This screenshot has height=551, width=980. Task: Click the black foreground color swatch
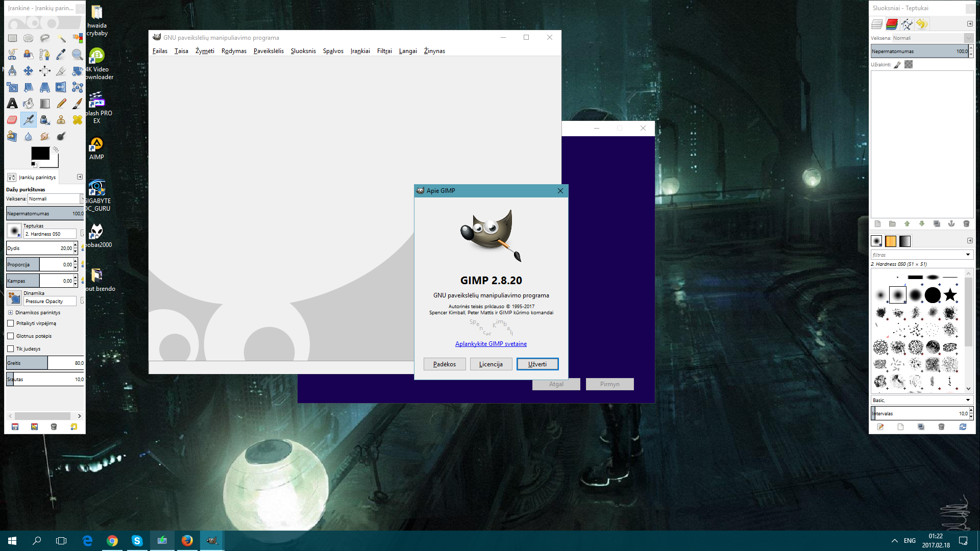coord(40,153)
